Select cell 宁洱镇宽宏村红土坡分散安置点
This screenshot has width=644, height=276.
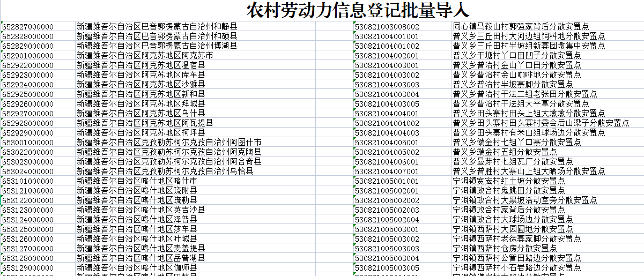coord(547,181)
